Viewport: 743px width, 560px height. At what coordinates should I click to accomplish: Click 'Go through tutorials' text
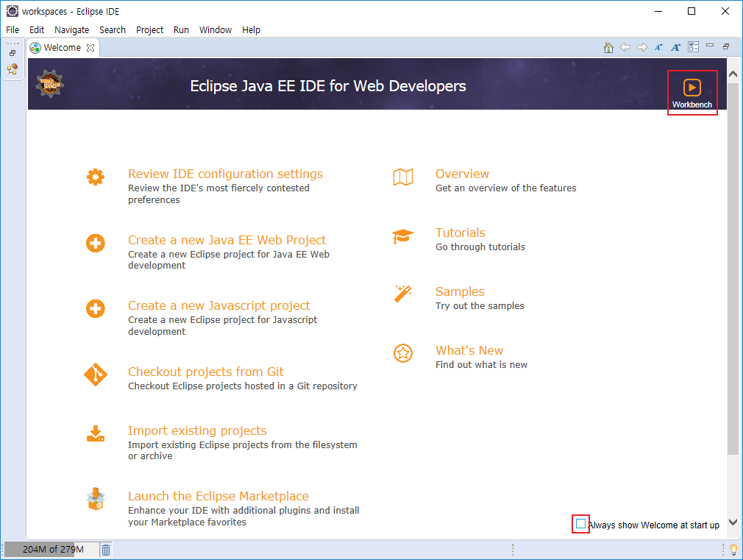click(480, 247)
